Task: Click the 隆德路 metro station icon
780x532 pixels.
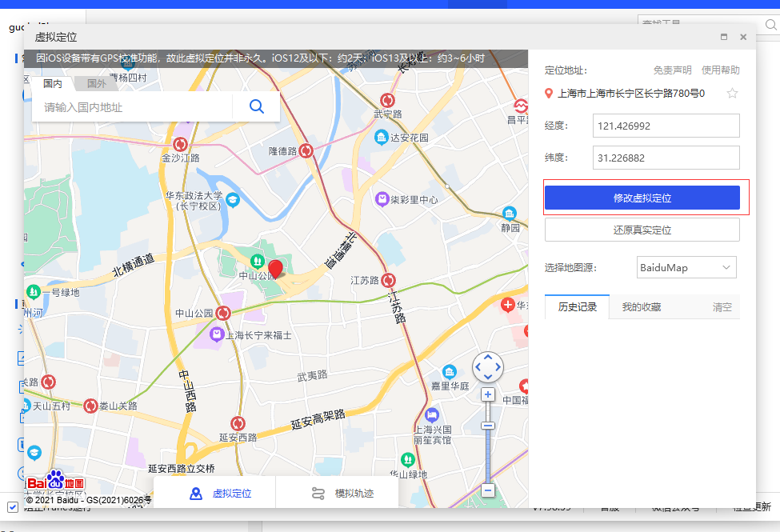Action: 306,150
